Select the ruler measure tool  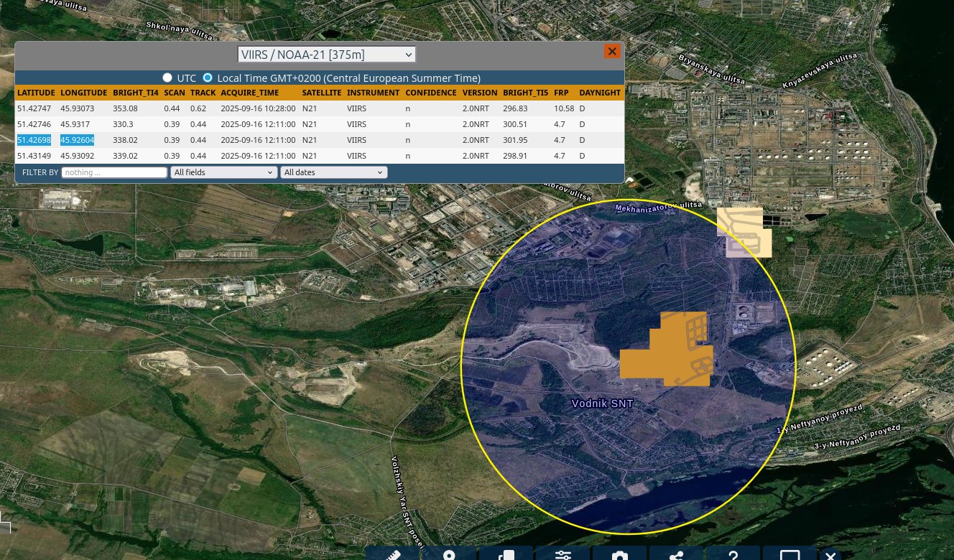(393, 555)
